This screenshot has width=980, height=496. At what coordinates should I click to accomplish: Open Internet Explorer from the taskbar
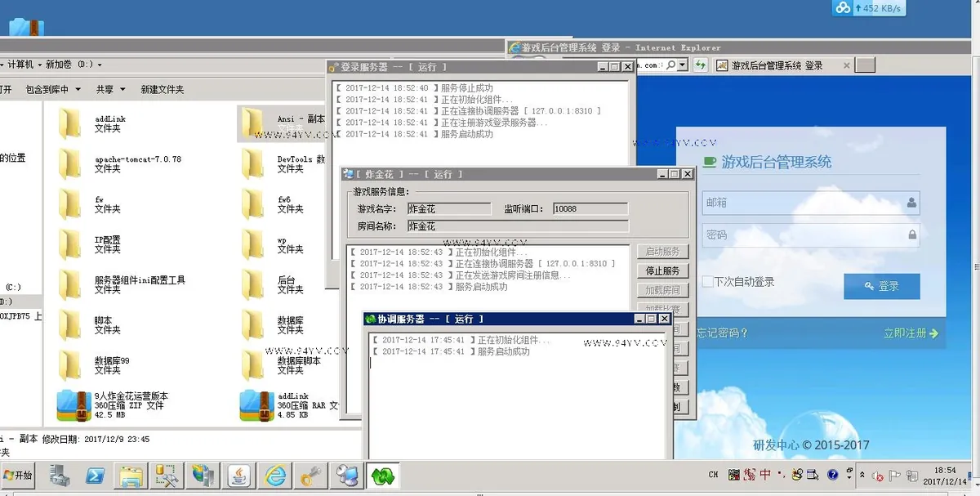pos(275,475)
